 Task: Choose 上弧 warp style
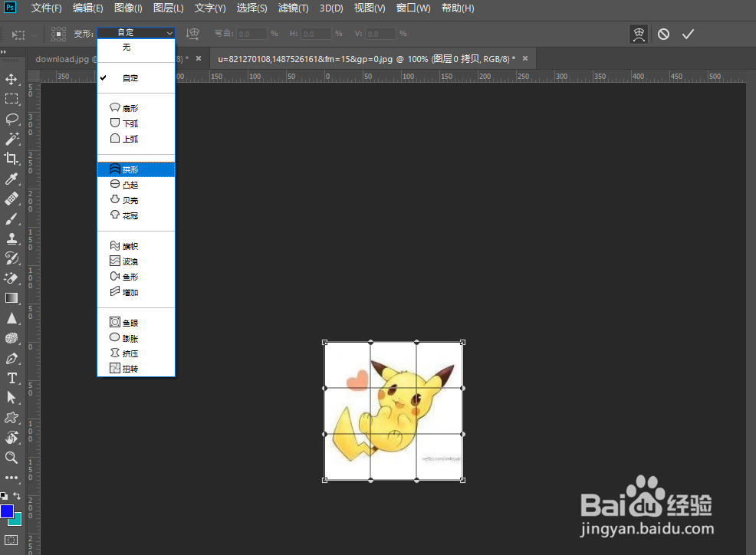[x=136, y=139]
